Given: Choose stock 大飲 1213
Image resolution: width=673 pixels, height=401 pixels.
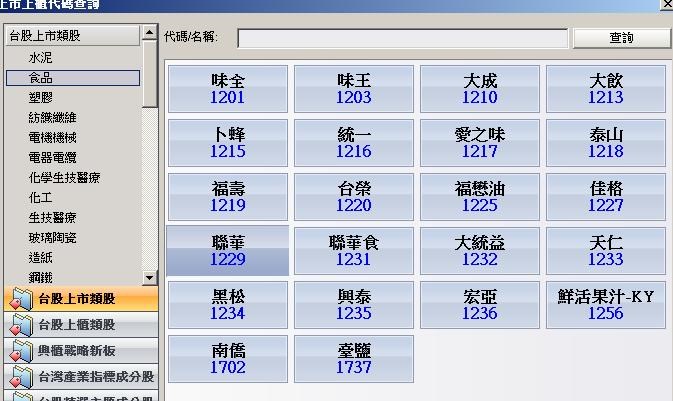Looking at the screenshot, I should [606, 89].
